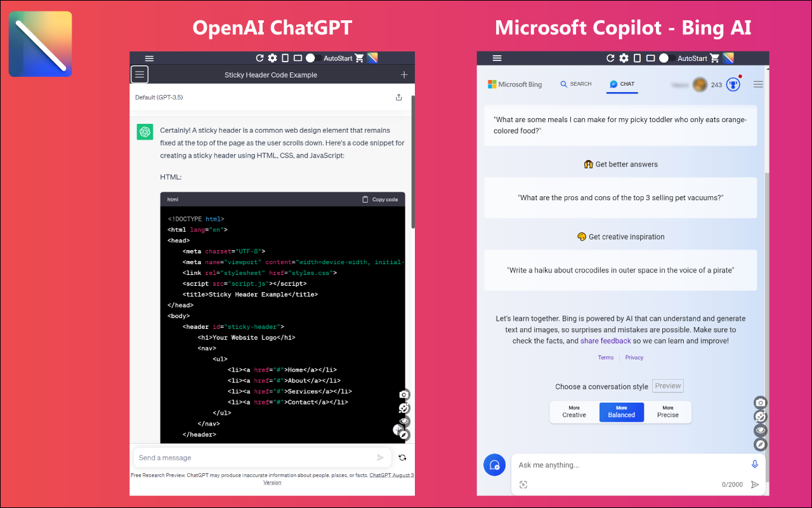This screenshot has height=508, width=812.
Task: Select the CHAT tab in Microsoft Bing
Action: pos(622,83)
